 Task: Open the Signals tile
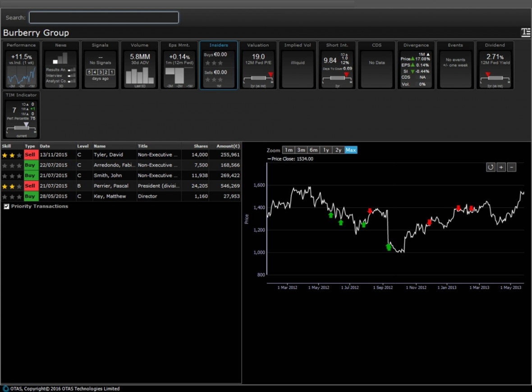(100, 65)
